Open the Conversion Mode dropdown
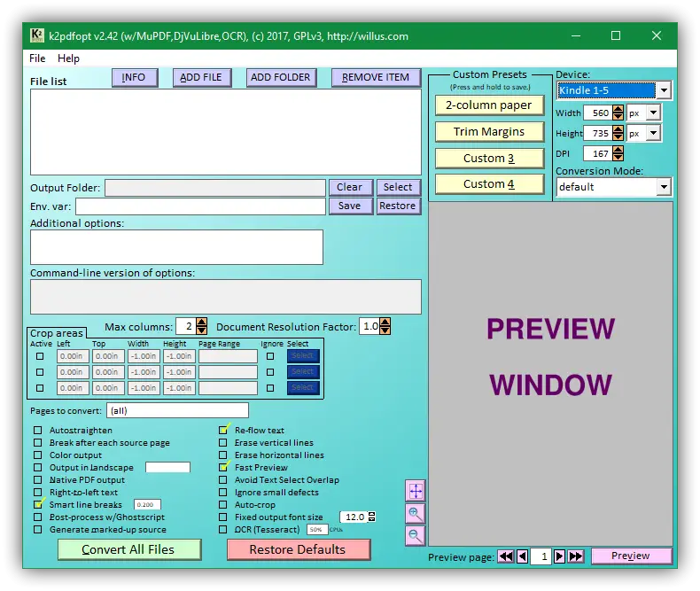Viewport: 700px width, 591px height. click(664, 187)
